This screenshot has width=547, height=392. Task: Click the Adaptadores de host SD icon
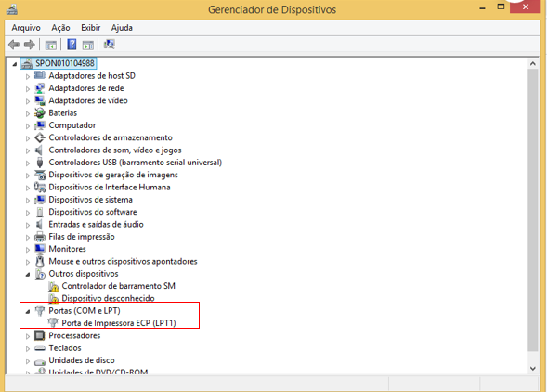coord(40,75)
